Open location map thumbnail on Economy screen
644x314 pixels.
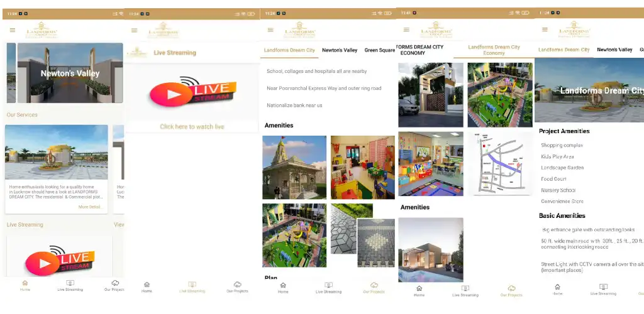[x=500, y=163]
